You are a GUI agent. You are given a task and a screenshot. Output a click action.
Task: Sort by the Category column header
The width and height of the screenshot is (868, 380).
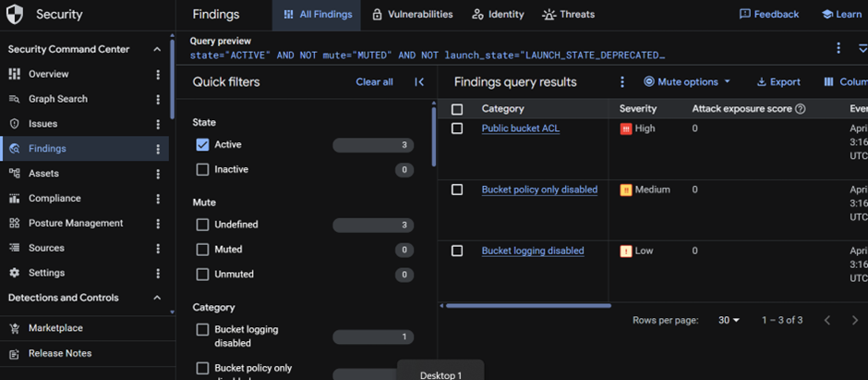(x=502, y=109)
